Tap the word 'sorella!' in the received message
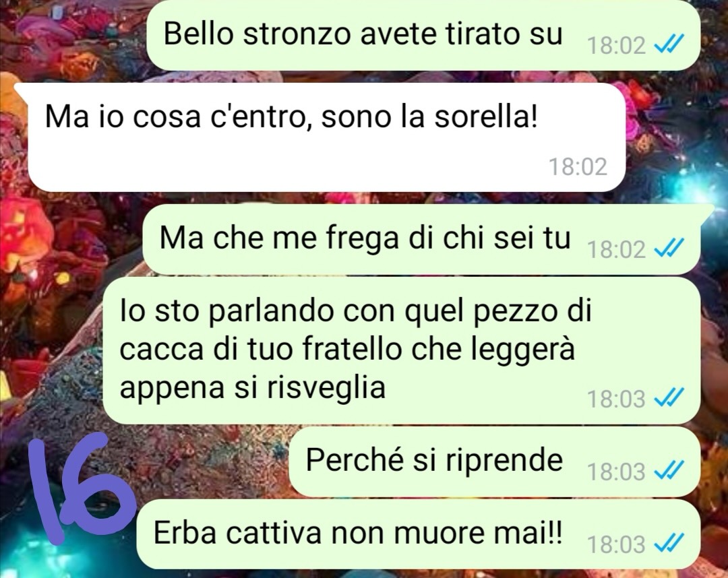Image resolution: width=728 pixels, height=578 pixels. click(486, 116)
